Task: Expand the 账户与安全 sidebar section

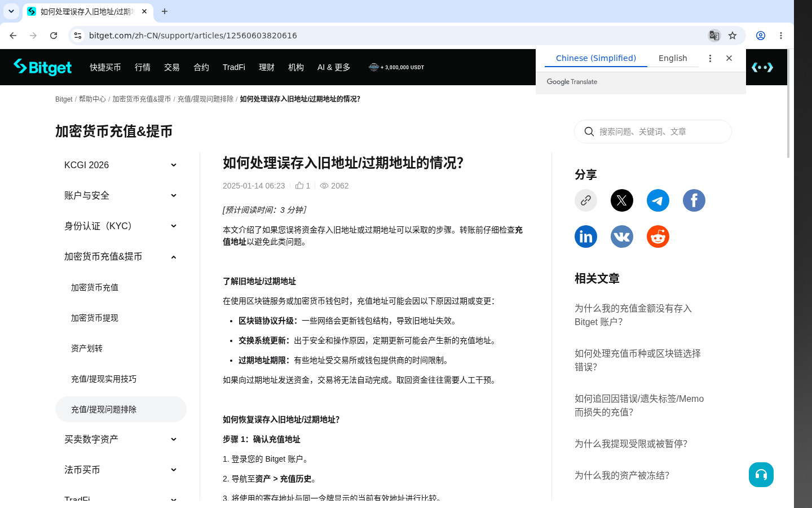Action: (121, 195)
